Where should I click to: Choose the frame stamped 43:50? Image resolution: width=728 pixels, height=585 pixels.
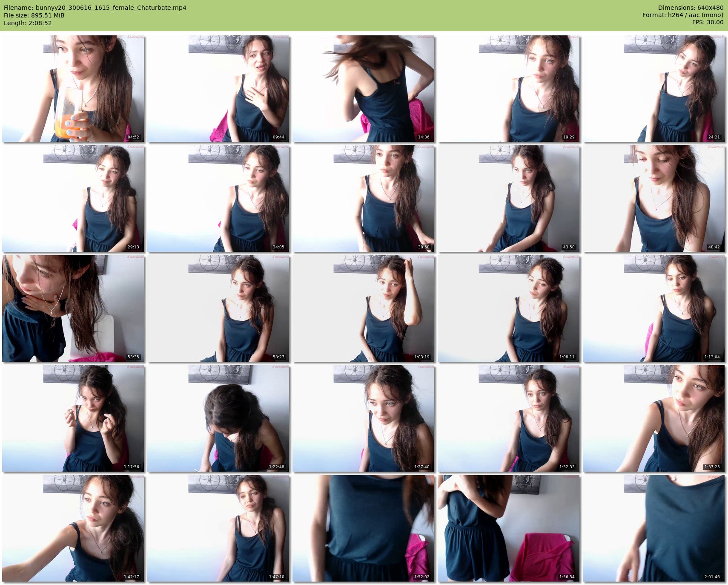(509, 199)
